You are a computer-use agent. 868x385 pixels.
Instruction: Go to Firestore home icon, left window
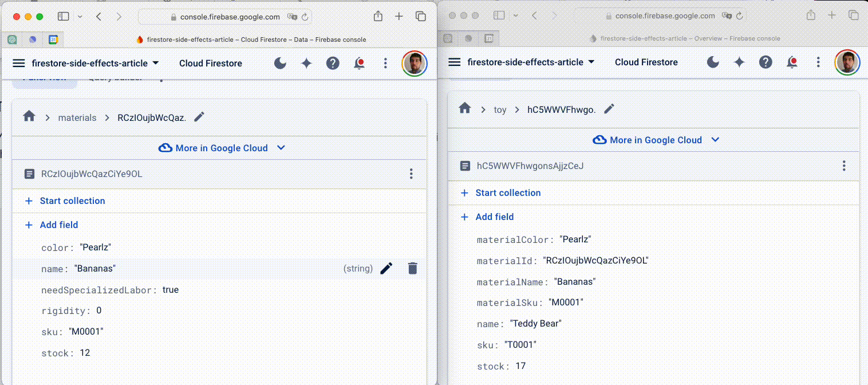29,116
